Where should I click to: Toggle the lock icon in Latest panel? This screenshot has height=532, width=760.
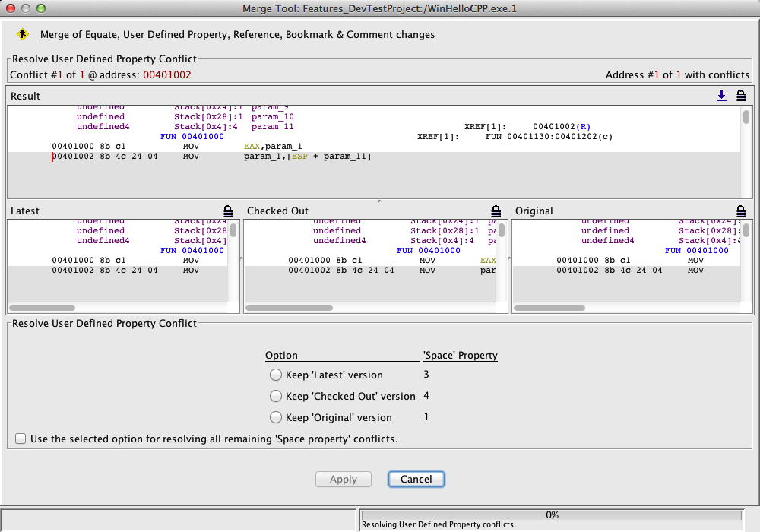click(228, 211)
